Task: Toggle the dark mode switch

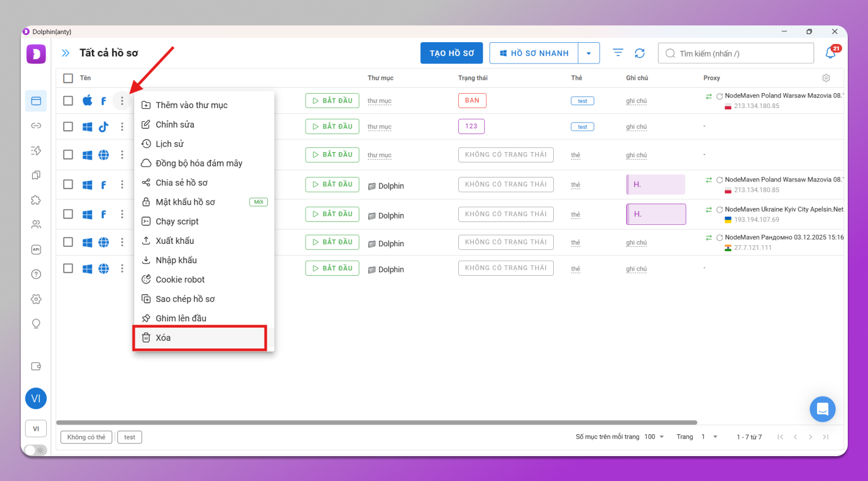Action: coord(35,450)
